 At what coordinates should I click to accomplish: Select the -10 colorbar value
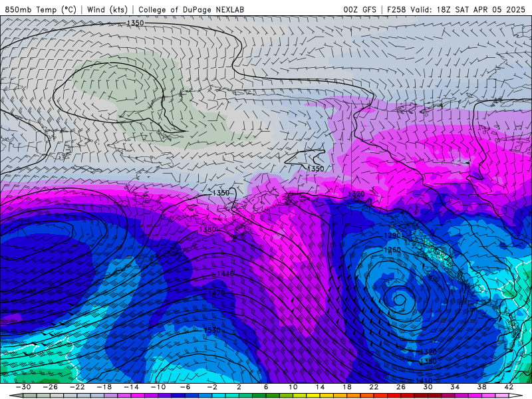click(x=158, y=387)
